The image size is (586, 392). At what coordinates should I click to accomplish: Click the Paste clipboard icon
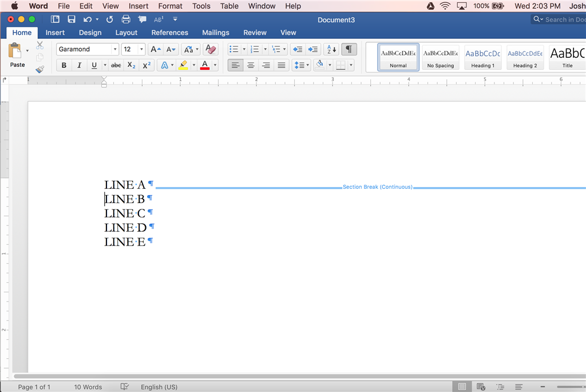point(15,50)
